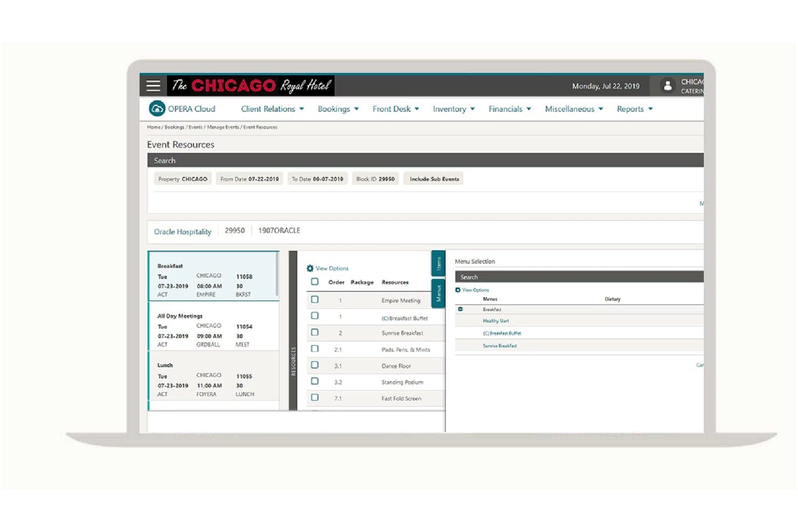Switch to the Menus side tab
Viewport: 798px width, 532px height.
pos(438,293)
